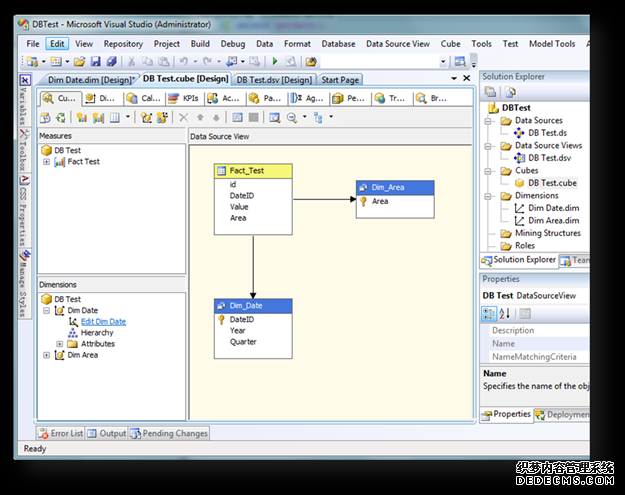The height and width of the screenshot is (495, 625).
Task: Switch to the DB Test.dsv [Design] tab
Action: [275, 80]
